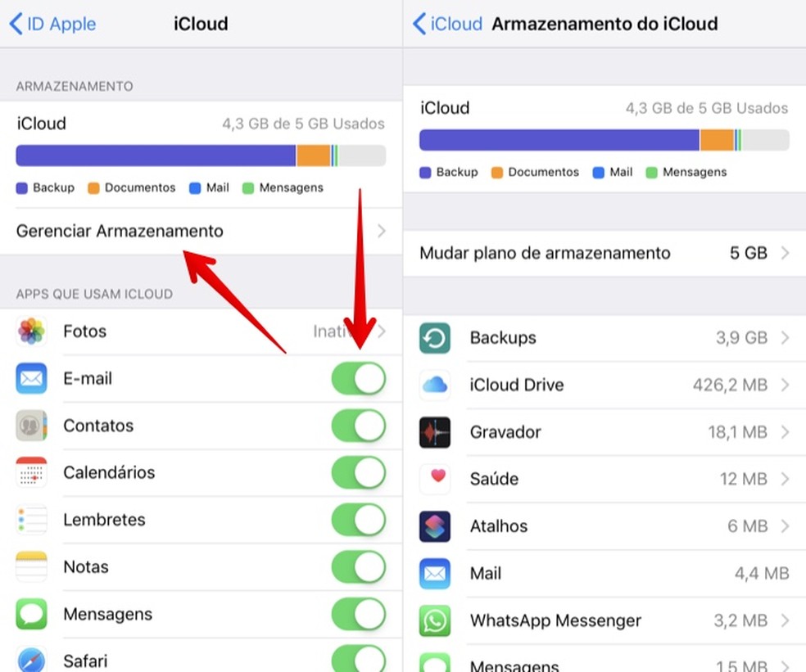Tap the Gravador voice recorder icon
The image size is (806, 672).
(435, 432)
